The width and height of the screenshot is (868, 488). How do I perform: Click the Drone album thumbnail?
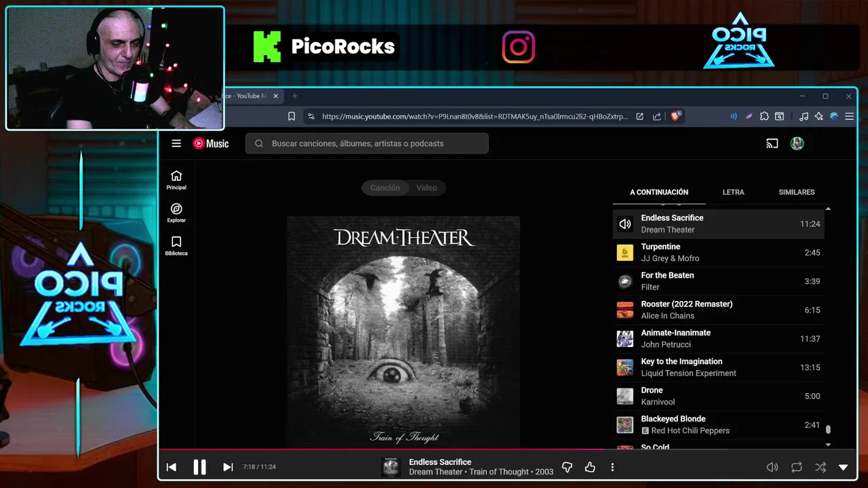(625, 396)
